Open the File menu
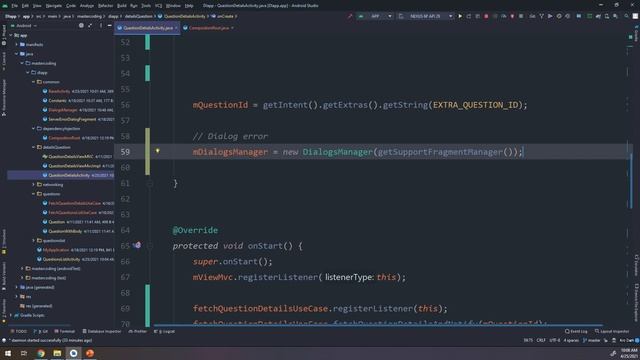This screenshot has width=640, height=360. click(x=14, y=6)
